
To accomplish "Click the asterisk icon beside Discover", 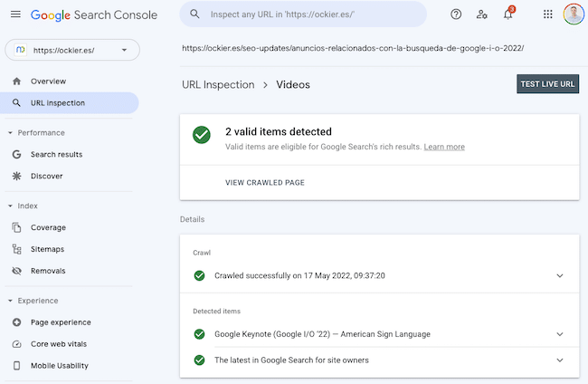I will pos(16,176).
